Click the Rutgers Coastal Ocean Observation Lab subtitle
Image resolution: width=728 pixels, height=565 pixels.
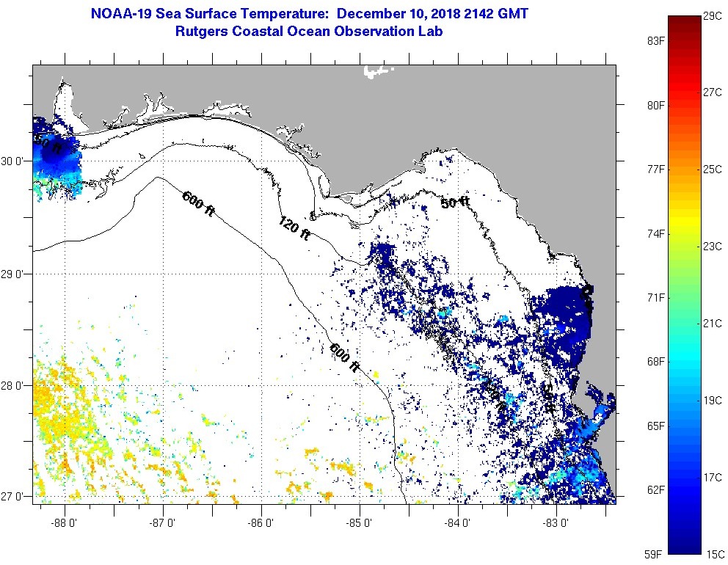tap(309, 32)
